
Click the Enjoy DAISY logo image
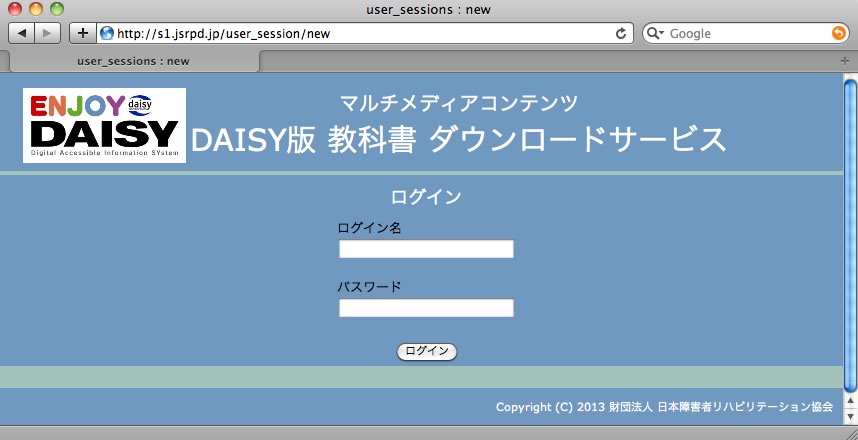click(x=105, y=125)
